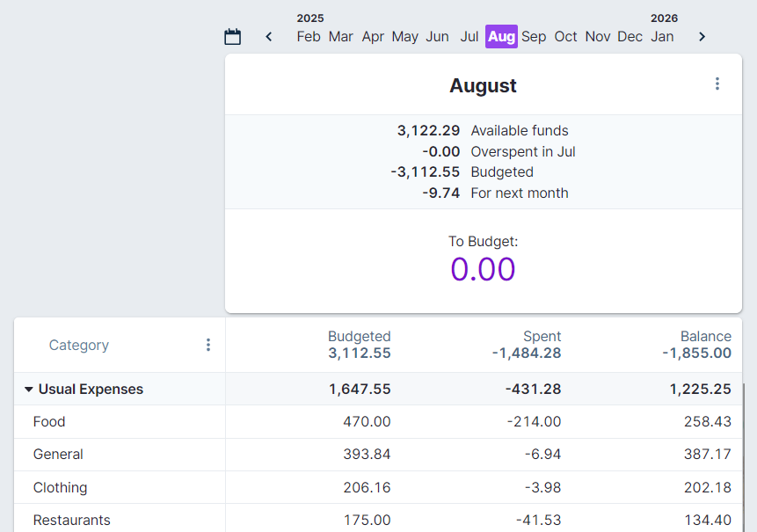Image resolution: width=757 pixels, height=532 pixels.
Task: Click the Usual Expenses group name
Action: (91, 389)
